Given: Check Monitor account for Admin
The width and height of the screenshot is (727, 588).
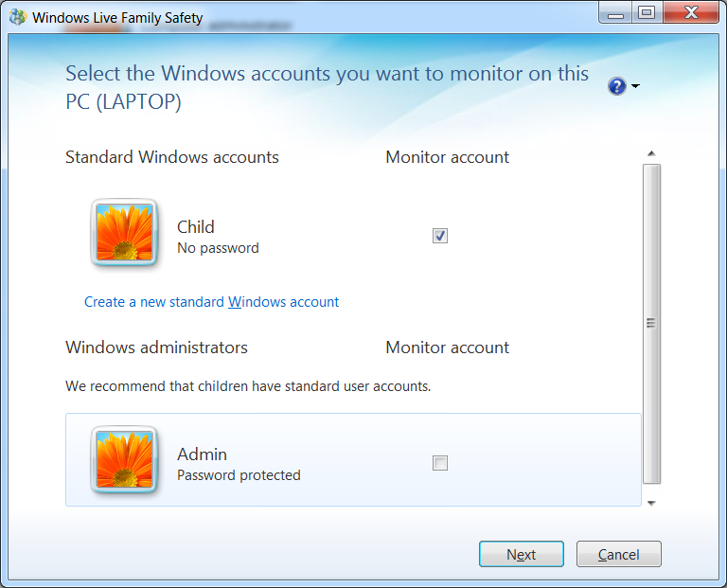Looking at the screenshot, I should [440, 463].
